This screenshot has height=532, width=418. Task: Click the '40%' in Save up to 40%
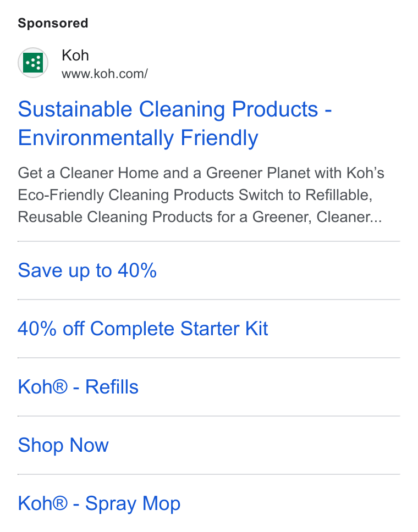click(x=137, y=270)
